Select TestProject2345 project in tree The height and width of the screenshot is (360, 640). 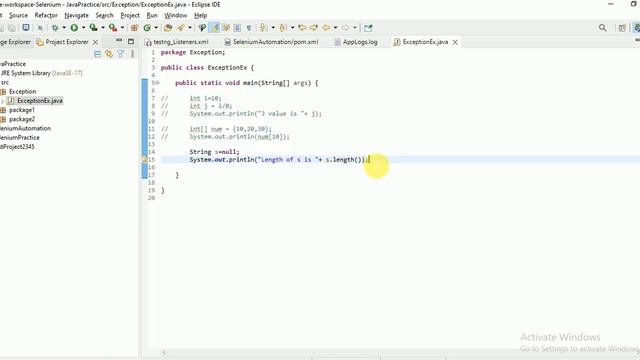coord(17,147)
